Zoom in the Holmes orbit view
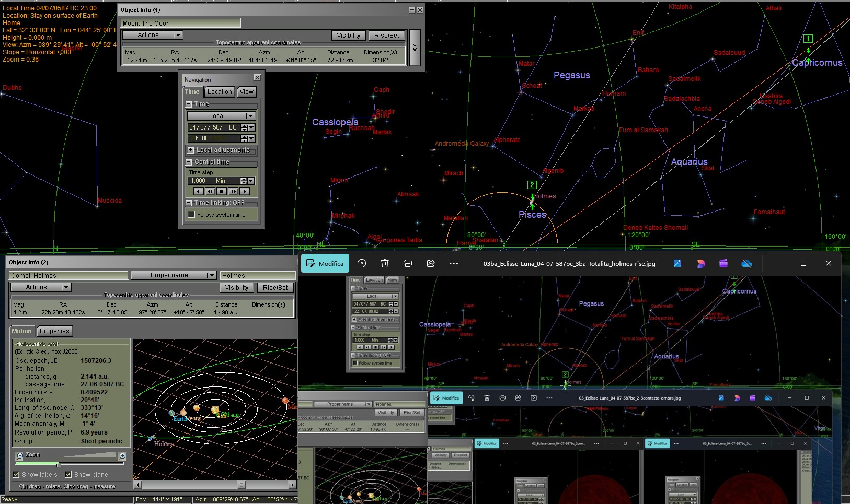850x504 pixels. 122,456
